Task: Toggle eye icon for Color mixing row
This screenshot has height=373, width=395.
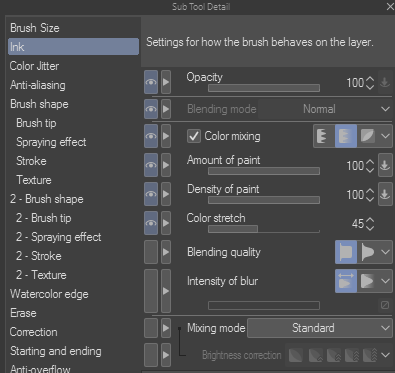Action: coord(151,136)
